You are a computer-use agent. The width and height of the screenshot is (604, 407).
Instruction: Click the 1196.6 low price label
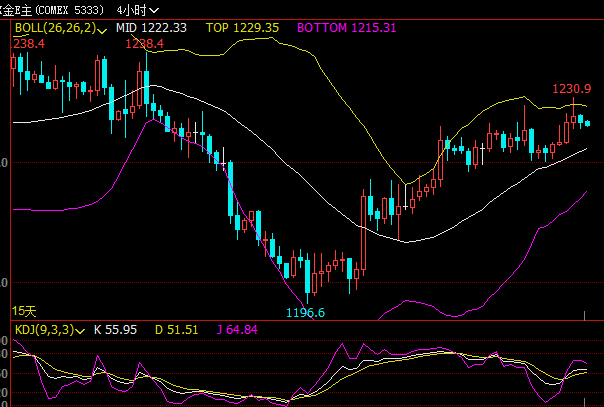pos(306,312)
